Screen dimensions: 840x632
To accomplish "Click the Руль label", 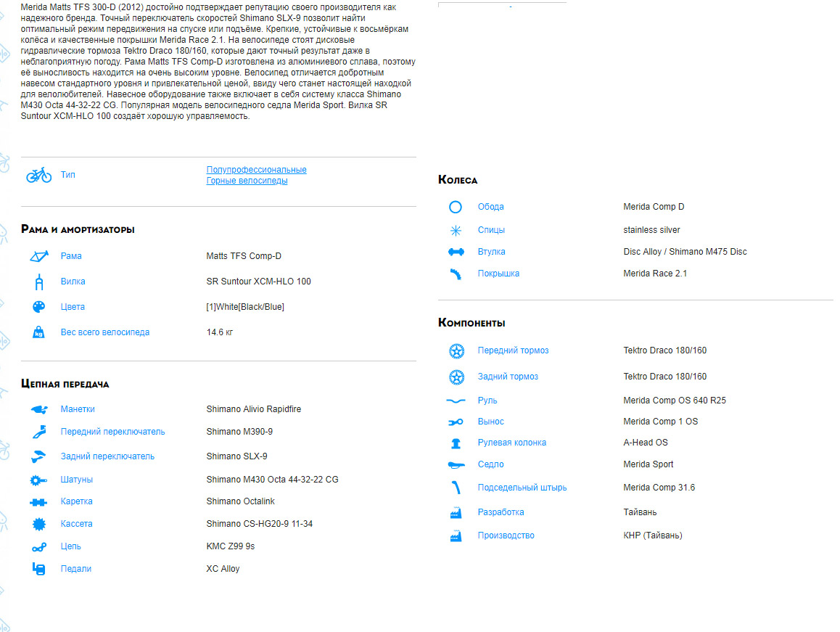I will (487, 401).
